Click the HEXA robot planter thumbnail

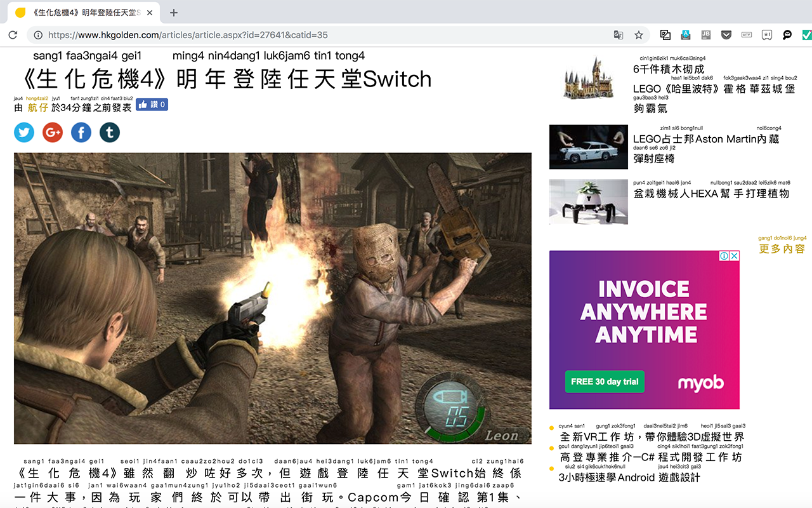[588, 202]
